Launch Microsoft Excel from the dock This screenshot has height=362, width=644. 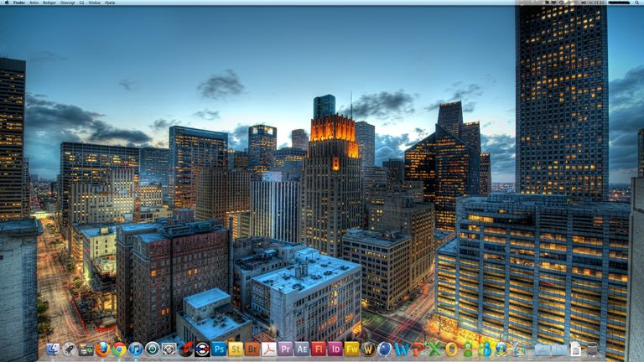[x=434, y=349]
